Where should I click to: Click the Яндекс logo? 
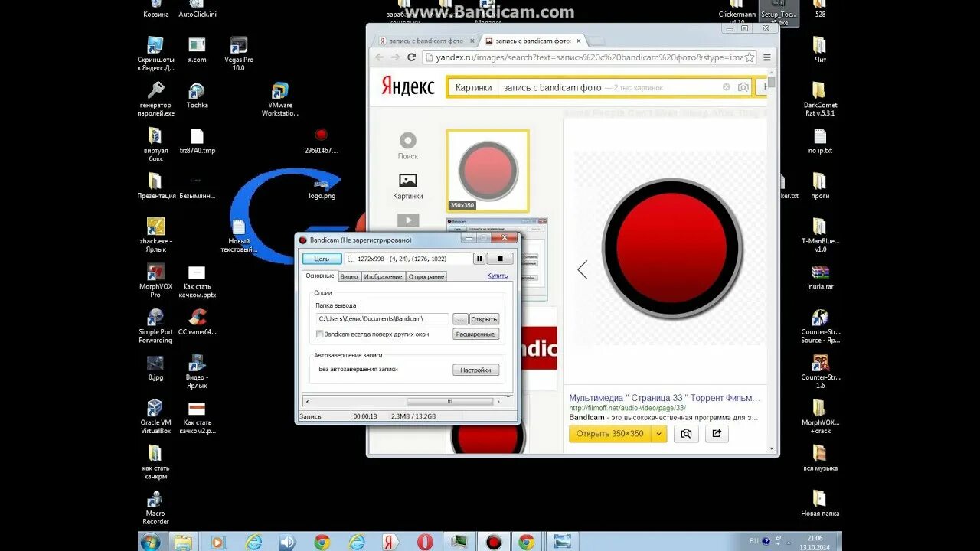(408, 87)
